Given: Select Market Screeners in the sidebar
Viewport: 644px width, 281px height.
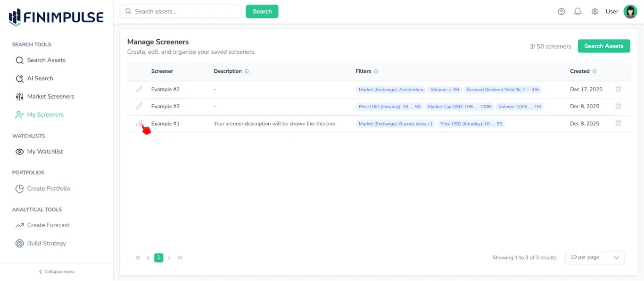Looking at the screenshot, I should click(50, 96).
